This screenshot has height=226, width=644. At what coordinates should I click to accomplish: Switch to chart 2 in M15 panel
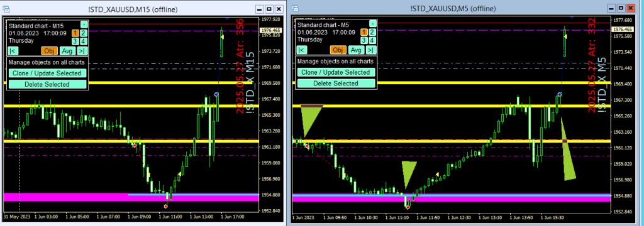pyautogui.click(x=84, y=33)
